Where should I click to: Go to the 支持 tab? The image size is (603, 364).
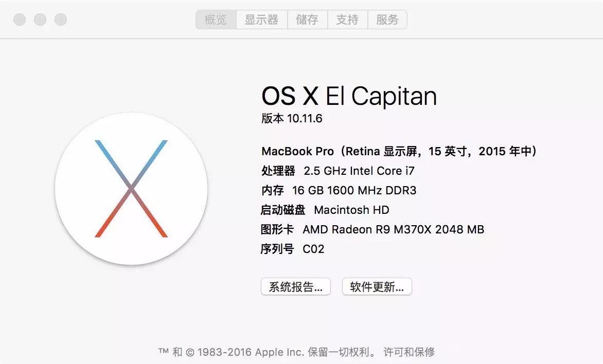tap(347, 20)
